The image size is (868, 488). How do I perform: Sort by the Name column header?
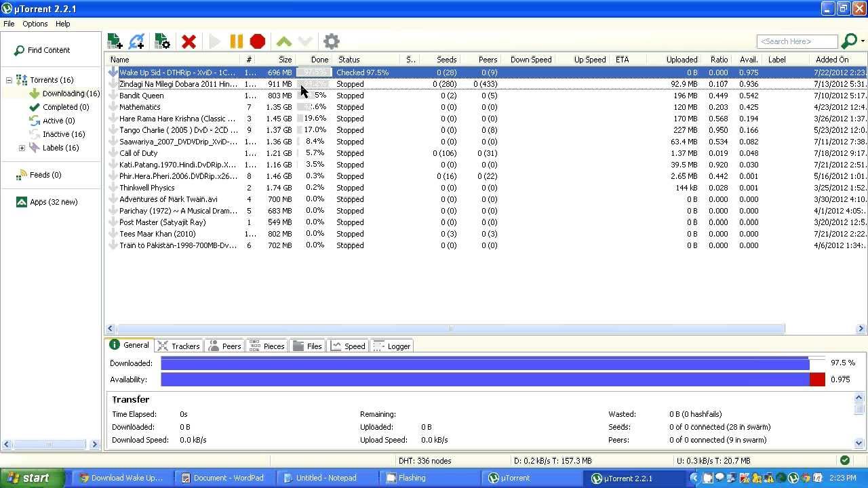point(173,60)
